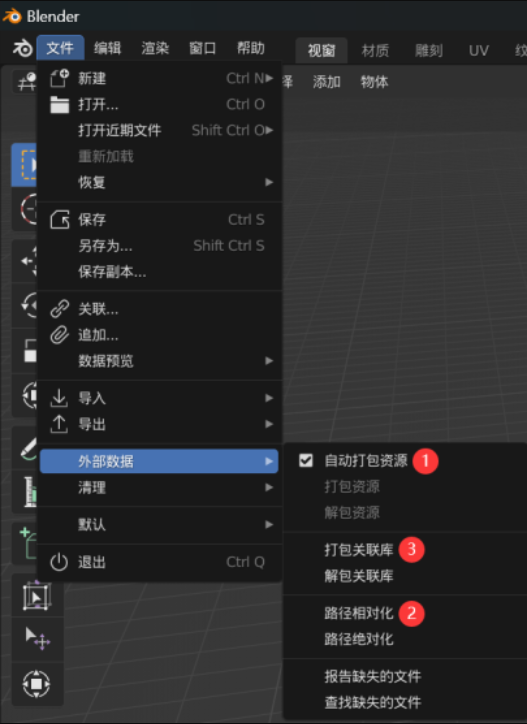This screenshot has height=724, width=527.
Task: Click the Blender logo icon in menu bar
Action: tap(22, 48)
